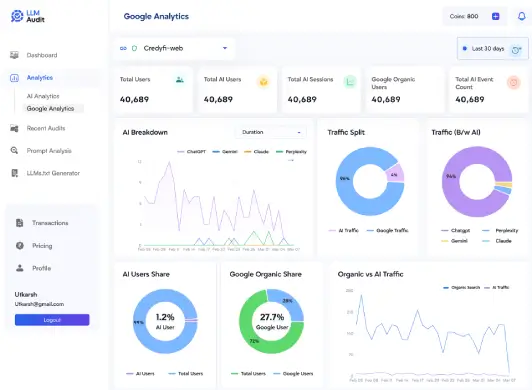Open the Pricing page

42,246
